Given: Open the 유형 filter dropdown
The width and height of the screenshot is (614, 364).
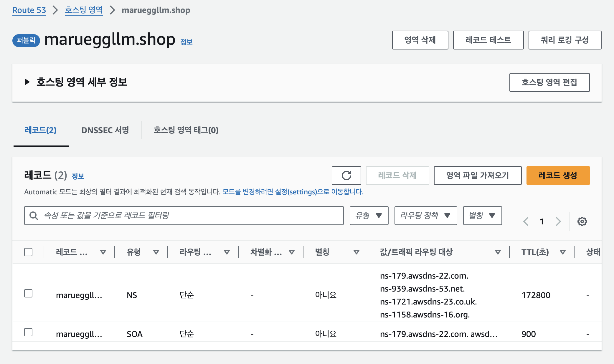Looking at the screenshot, I should pos(369,216).
